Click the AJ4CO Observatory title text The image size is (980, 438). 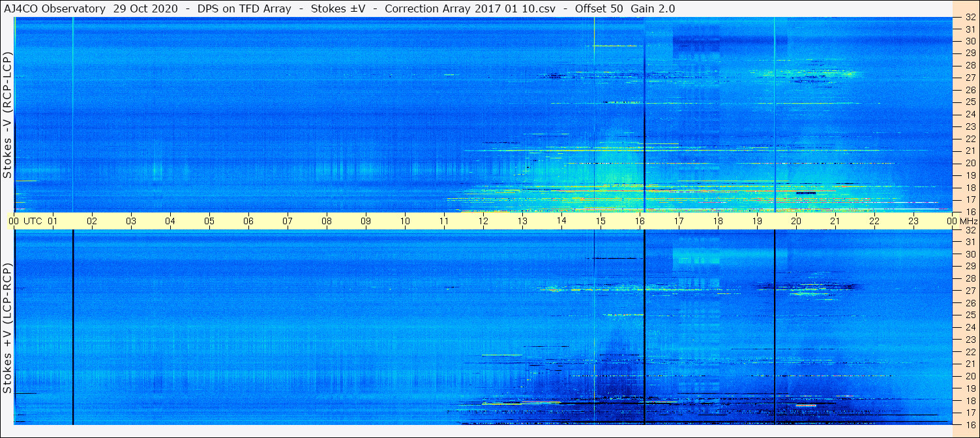[x=53, y=8]
